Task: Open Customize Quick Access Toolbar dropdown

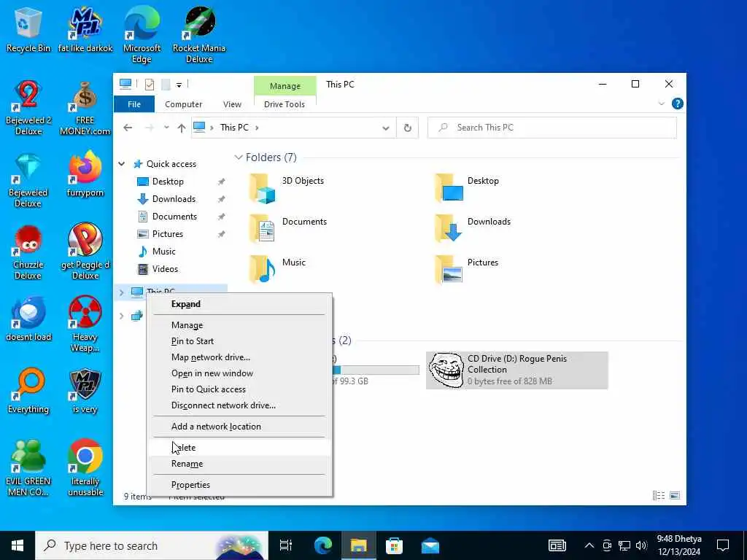Action: tap(179, 85)
